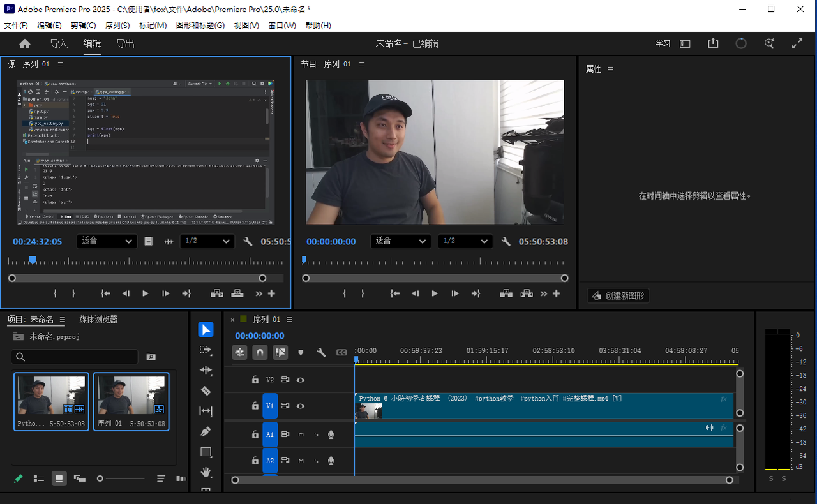Select the Track Select Forward tool
The height and width of the screenshot is (504, 817).
pos(206,350)
